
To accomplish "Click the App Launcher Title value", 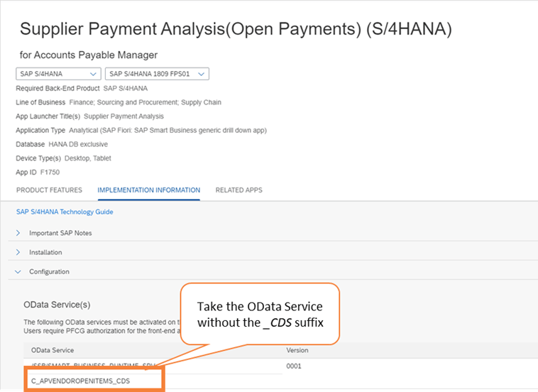I will [124, 116].
